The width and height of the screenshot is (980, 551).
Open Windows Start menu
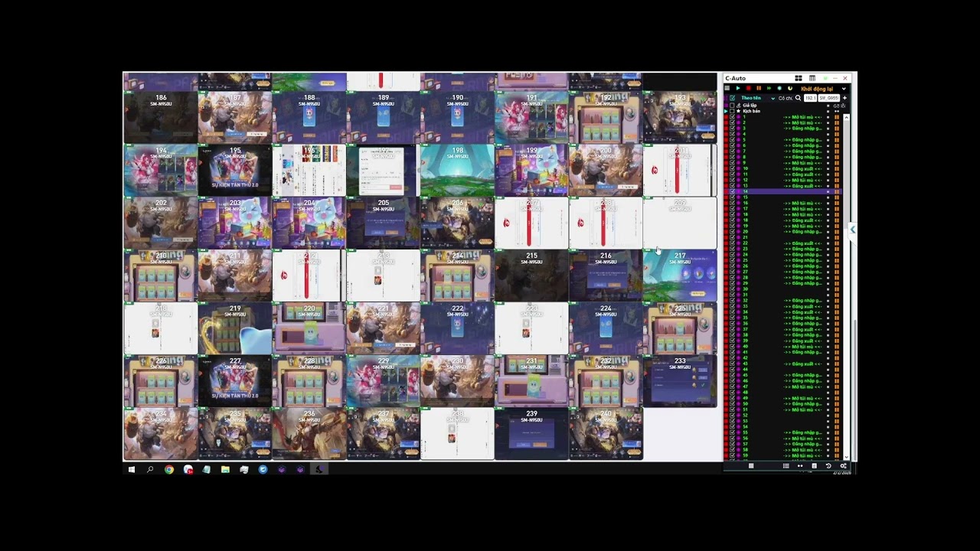(x=131, y=469)
